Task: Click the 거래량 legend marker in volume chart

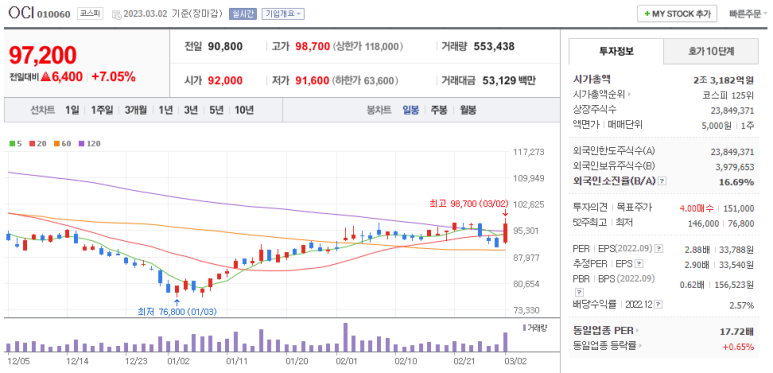Action: tap(525, 327)
